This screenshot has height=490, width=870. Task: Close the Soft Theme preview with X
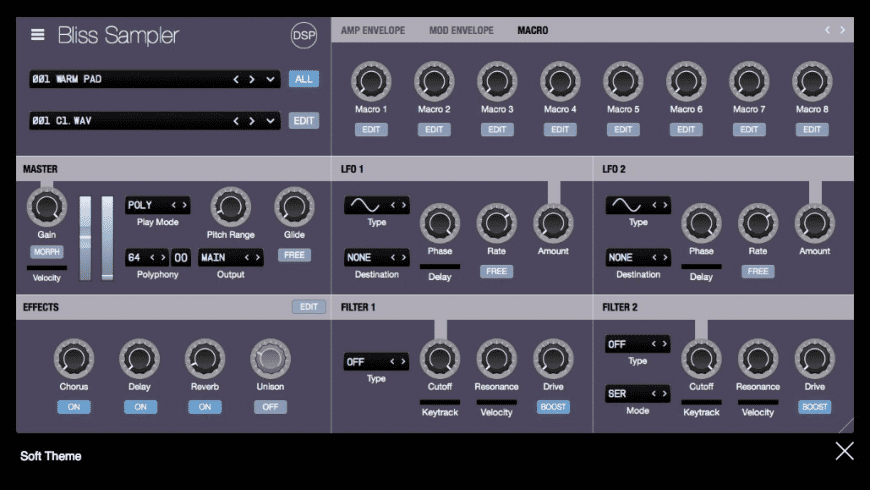pyautogui.click(x=844, y=451)
